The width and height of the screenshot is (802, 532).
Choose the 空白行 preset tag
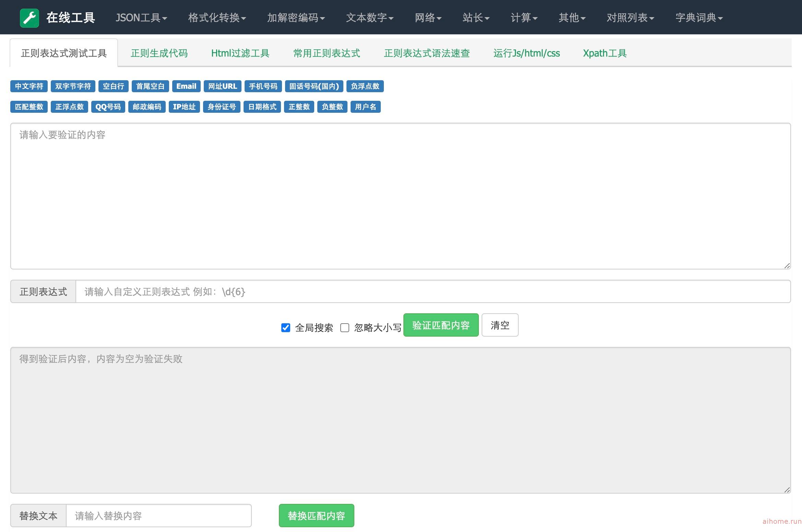pyautogui.click(x=114, y=86)
